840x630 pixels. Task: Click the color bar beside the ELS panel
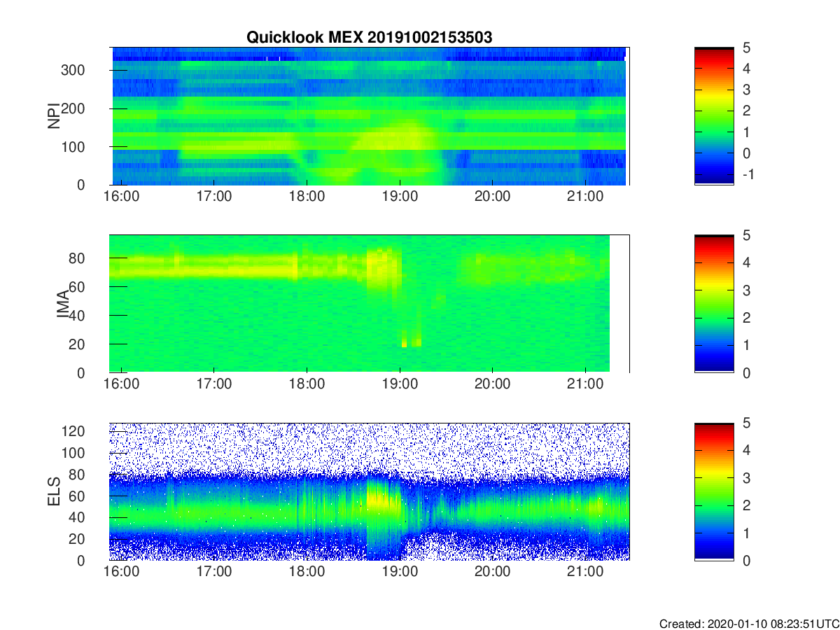click(x=714, y=491)
